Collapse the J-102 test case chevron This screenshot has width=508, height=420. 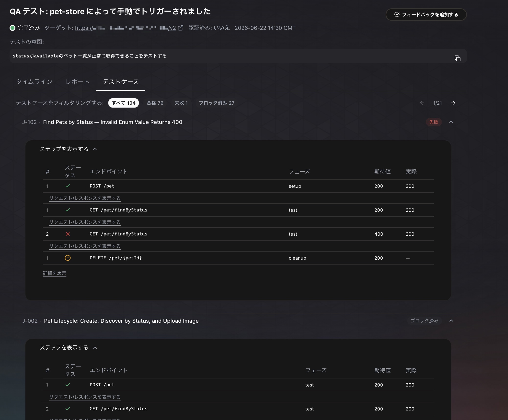pyautogui.click(x=451, y=122)
